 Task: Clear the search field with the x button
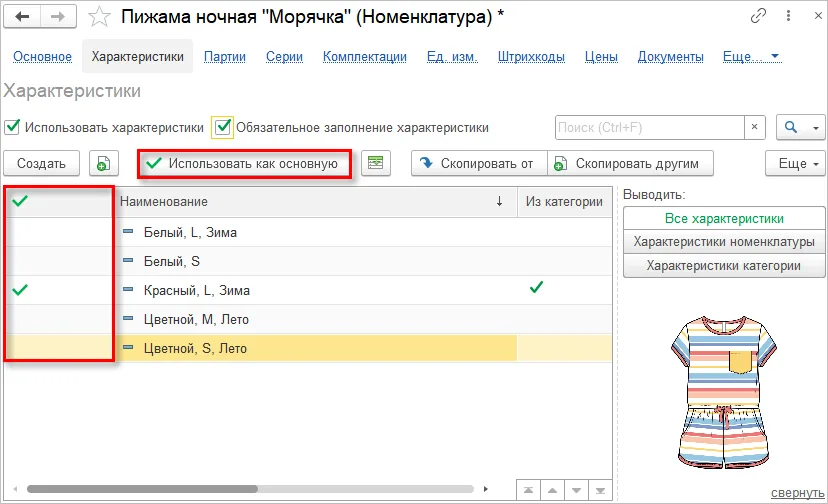(755, 127)
